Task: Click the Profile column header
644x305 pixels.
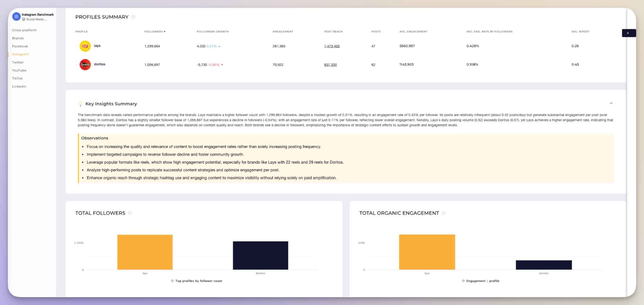Action: [81, 31]
